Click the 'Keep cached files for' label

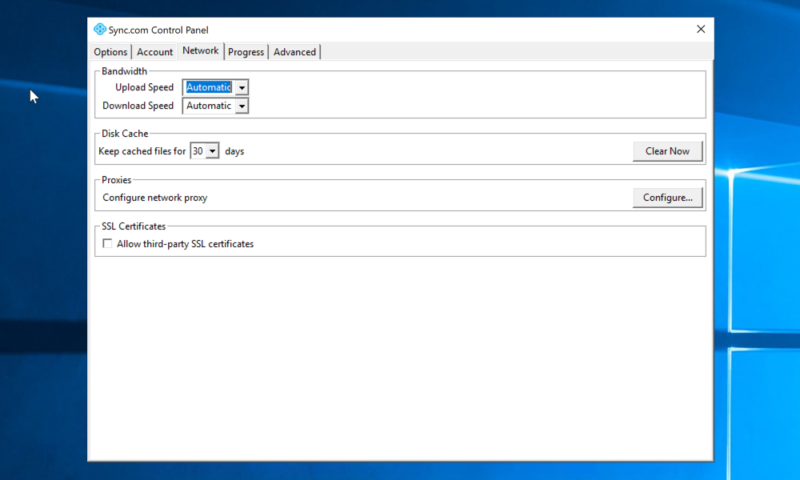pyautogui.click(x=142, y=151)
